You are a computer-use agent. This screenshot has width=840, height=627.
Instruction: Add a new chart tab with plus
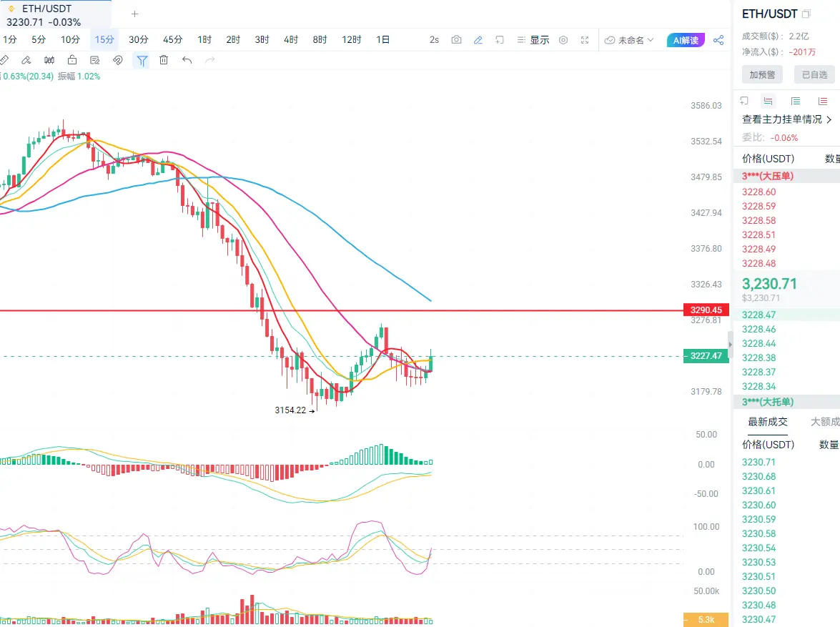tap(135, 14)
